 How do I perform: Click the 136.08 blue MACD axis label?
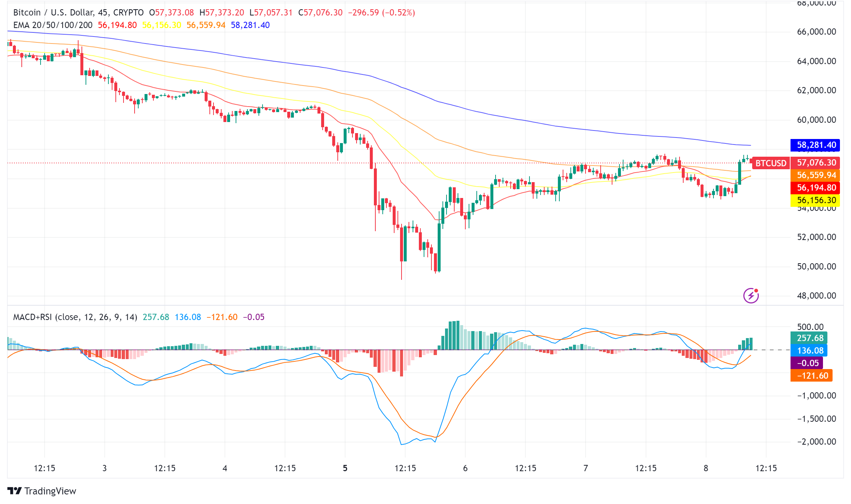(810, 351)
